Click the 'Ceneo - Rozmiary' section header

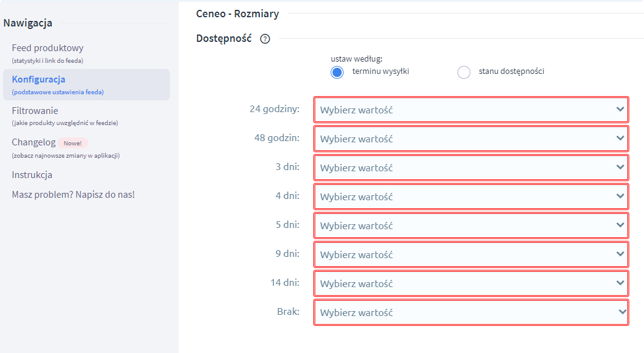(x=238, y=14)
